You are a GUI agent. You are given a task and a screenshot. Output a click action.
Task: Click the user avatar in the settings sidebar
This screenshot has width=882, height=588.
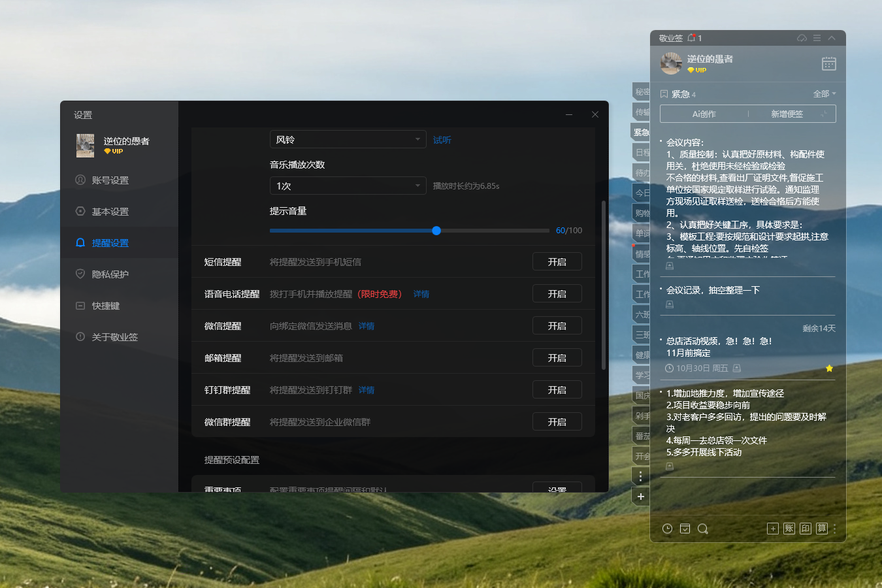tap(86, 145)
